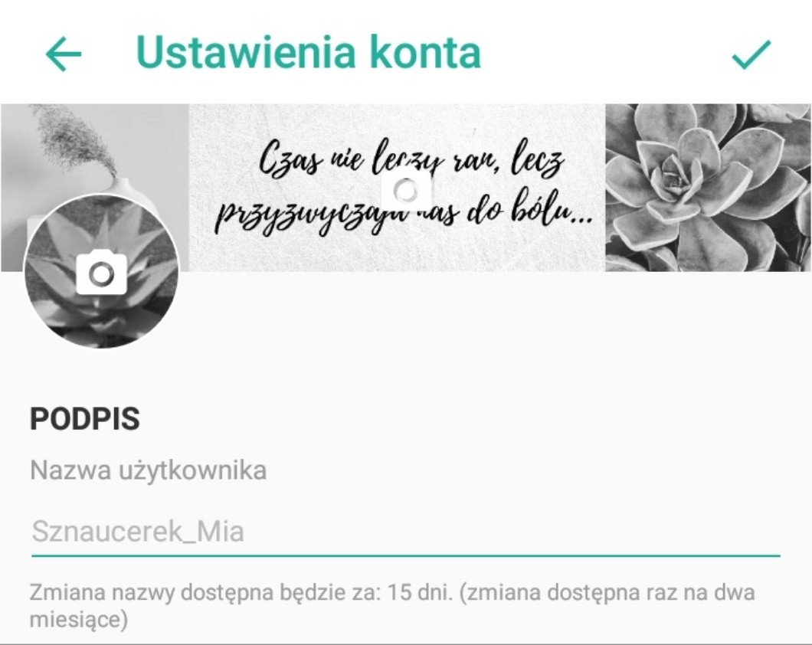Screen dimensions: 812x645
Task: Click the Sznaucerek_Mia username field
Action: (x=405, y=532)
